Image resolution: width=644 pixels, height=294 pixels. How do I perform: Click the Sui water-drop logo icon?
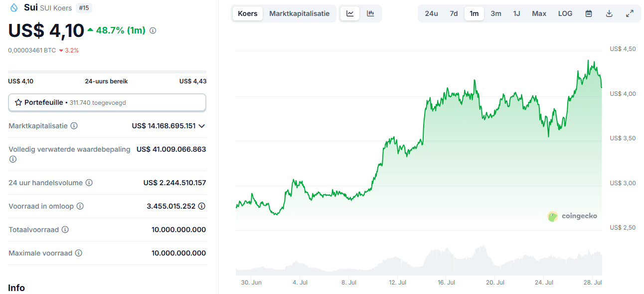13,7
